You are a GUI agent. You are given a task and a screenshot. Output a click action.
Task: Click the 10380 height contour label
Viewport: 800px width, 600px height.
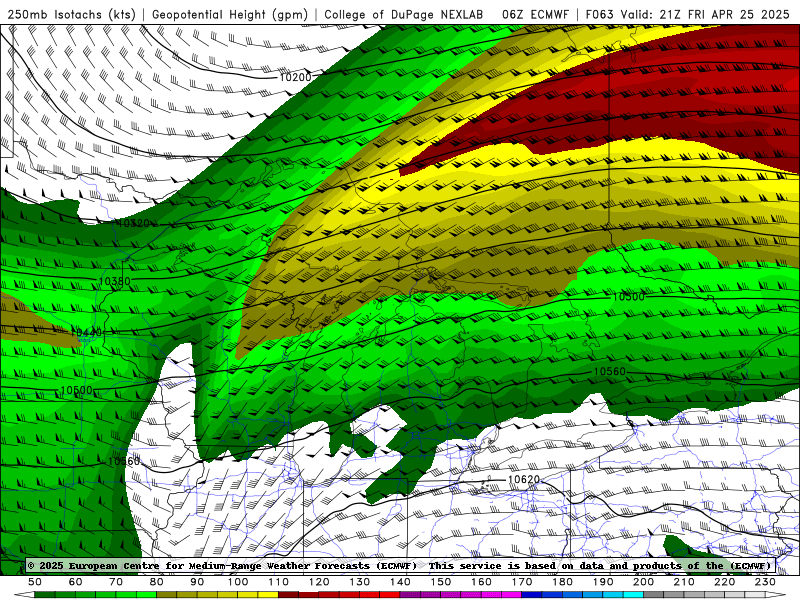pyautogui.click(x=115, y=281)
